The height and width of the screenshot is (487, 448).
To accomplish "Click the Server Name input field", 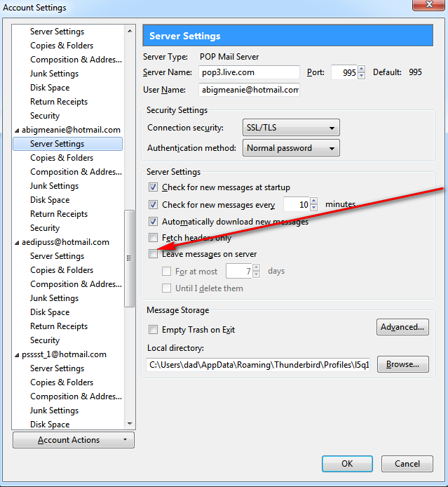I will pyautogui.click(x=249, y=72).
